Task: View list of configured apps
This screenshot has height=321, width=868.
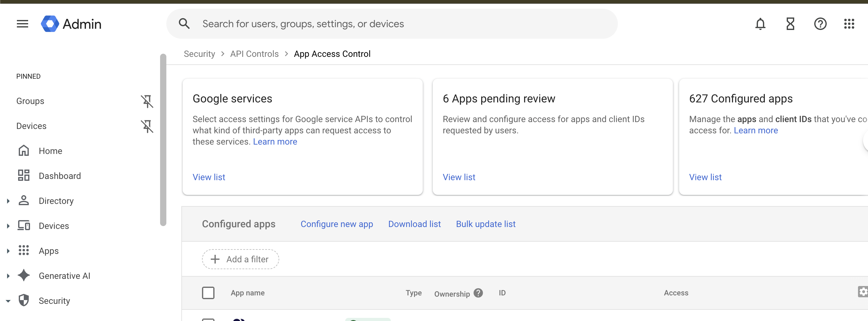Action: click(x=705, y=177)
